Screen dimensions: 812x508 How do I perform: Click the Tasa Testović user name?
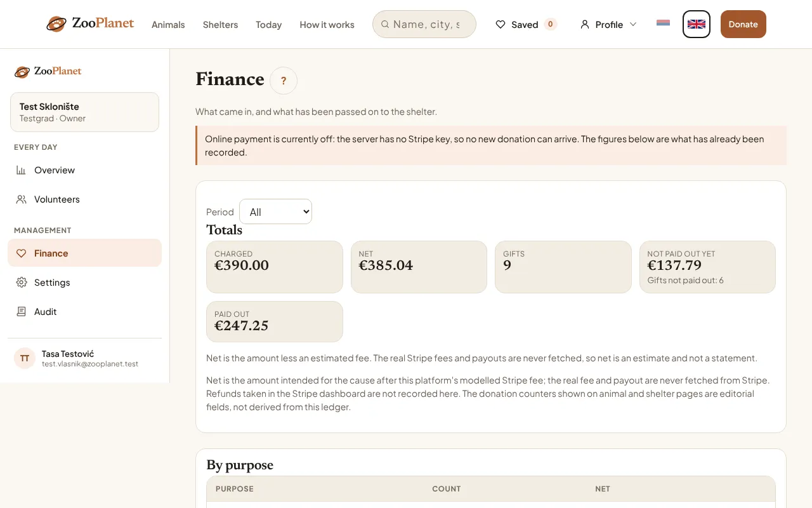[x=68, y=354]
